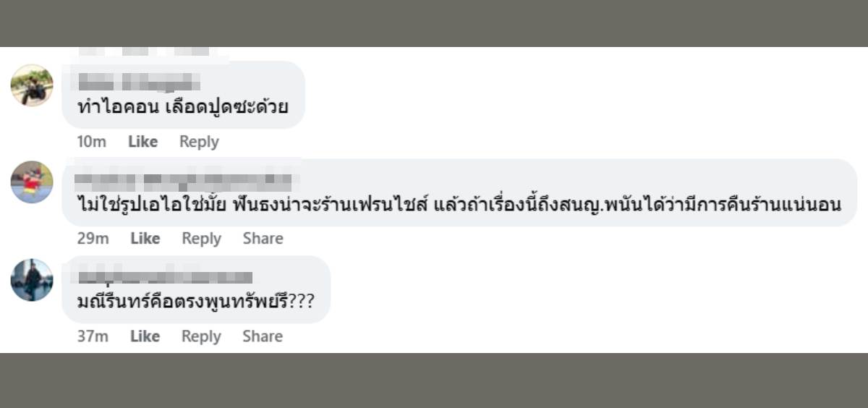Screen dimensions: 868x408
Task: Like the comment posted 29m ago
Action: pos(145,239)
